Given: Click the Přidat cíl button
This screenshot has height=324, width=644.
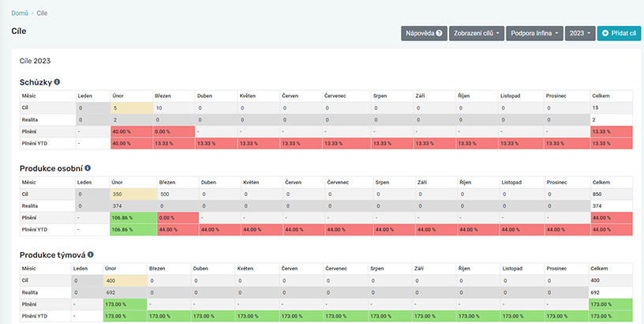Looking at the screenshot, I should coord(619,34).
